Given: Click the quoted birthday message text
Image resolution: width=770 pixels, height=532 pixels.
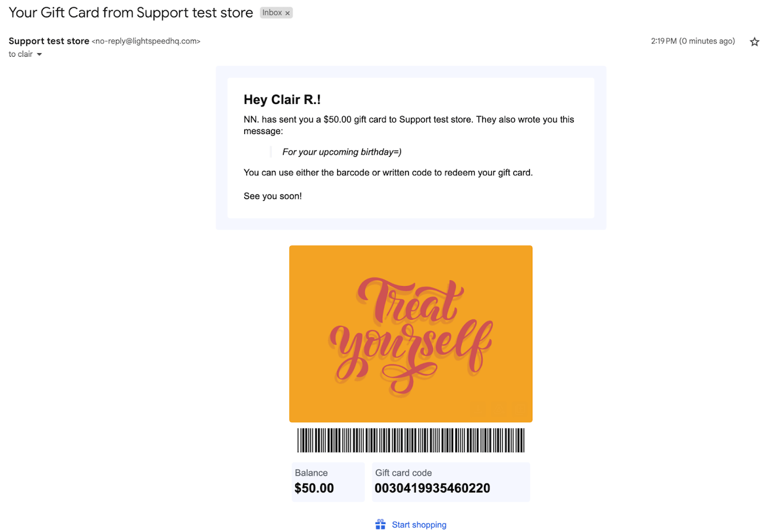Looking at the screenshot, I should coord(342,152).
